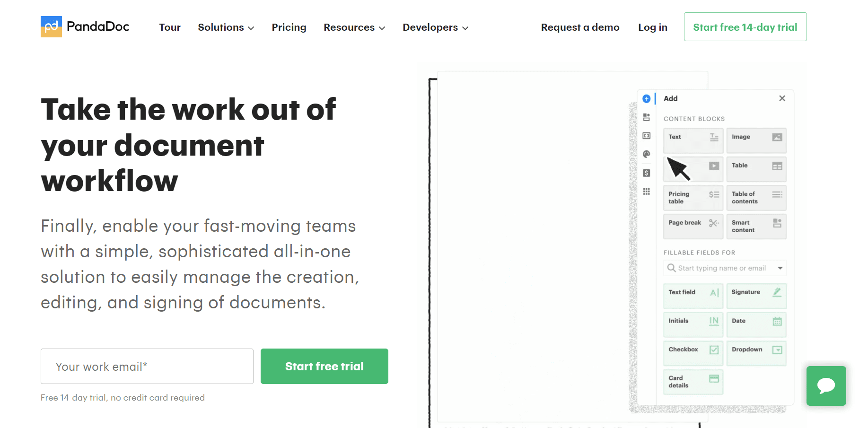The width and height of the screenshot is (868, 428).
Task: Click the 'Take the work out of' headline
Action: pos(188,110)
